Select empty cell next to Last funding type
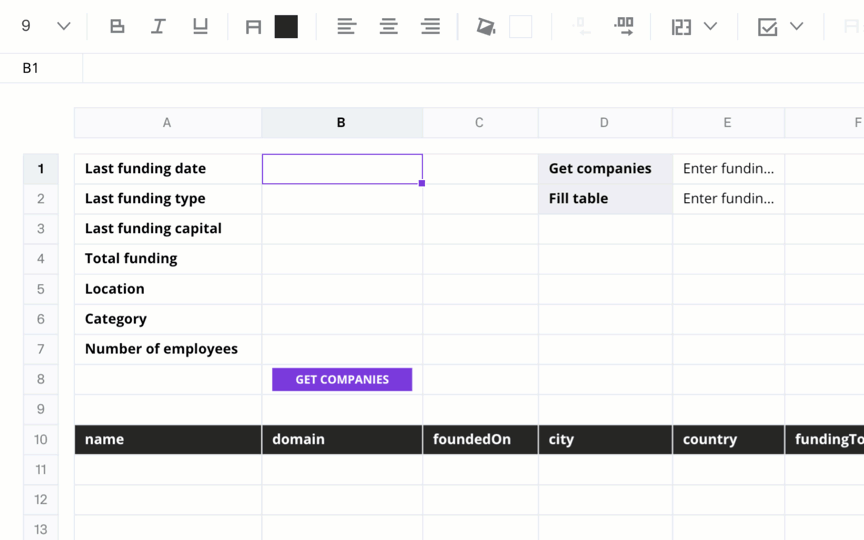Screen dimensions: 864x540 pyautogui.click(x=342, y=199)
